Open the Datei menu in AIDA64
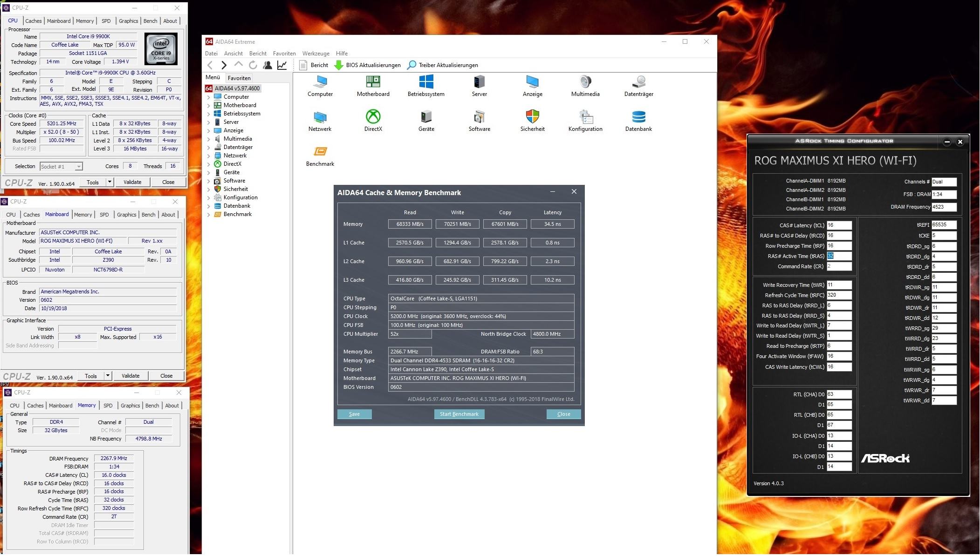980x556 pixels. [211, 54]
